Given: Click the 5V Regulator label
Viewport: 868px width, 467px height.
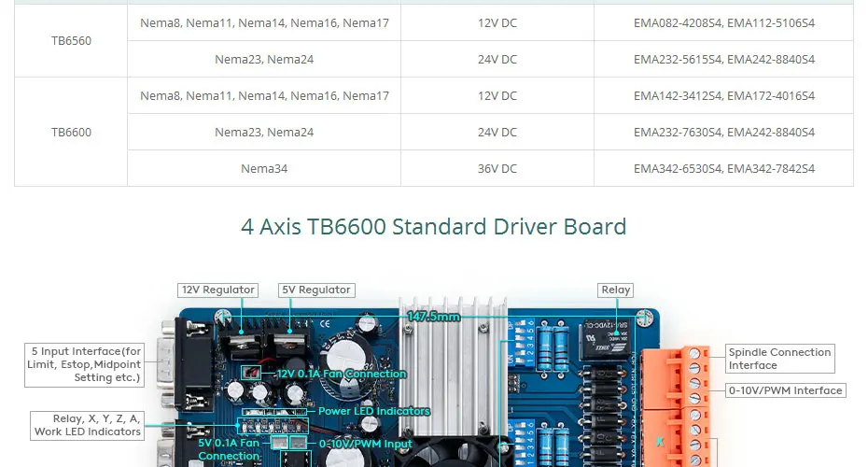Looking at the screenshot, I should [316, 290].
